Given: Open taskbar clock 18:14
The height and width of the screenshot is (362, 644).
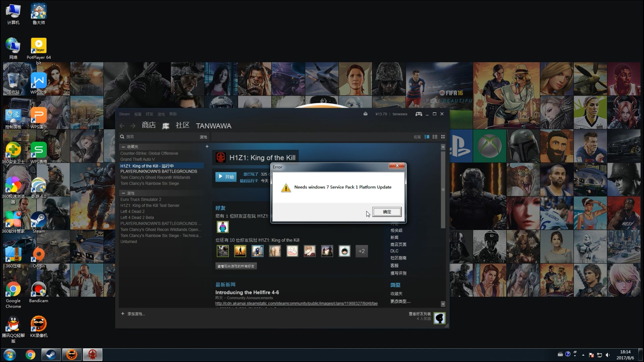Looking at the screenshot, I should pyautogui.click(x=625, y=352).
